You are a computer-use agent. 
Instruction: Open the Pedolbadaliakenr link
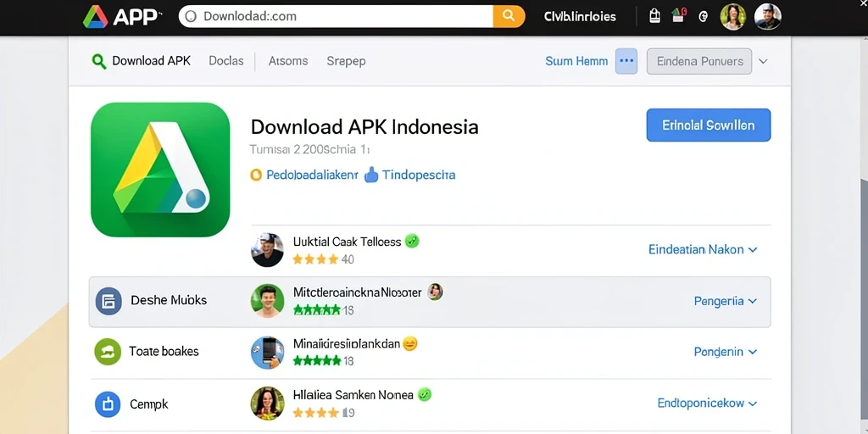point(312,175)
